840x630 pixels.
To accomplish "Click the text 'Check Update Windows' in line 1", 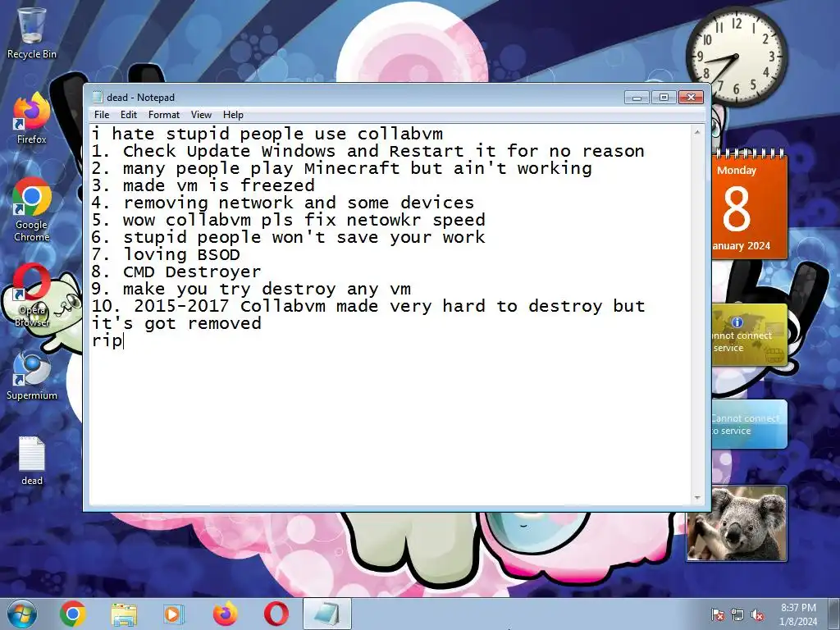I will click(230, 151).
